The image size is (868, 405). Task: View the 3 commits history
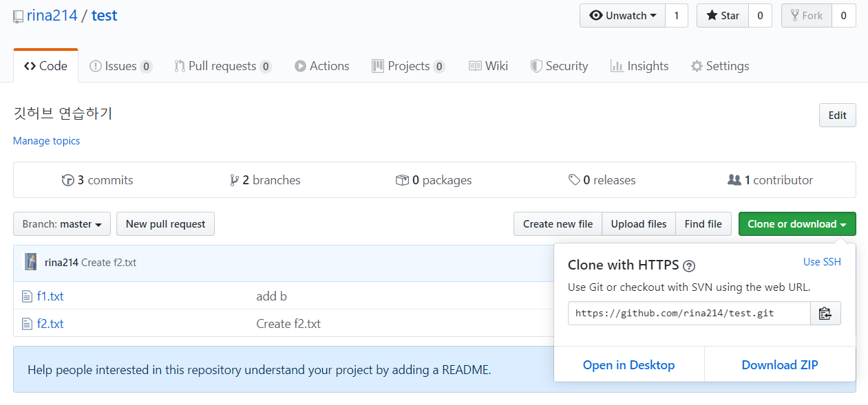point(97,180)
